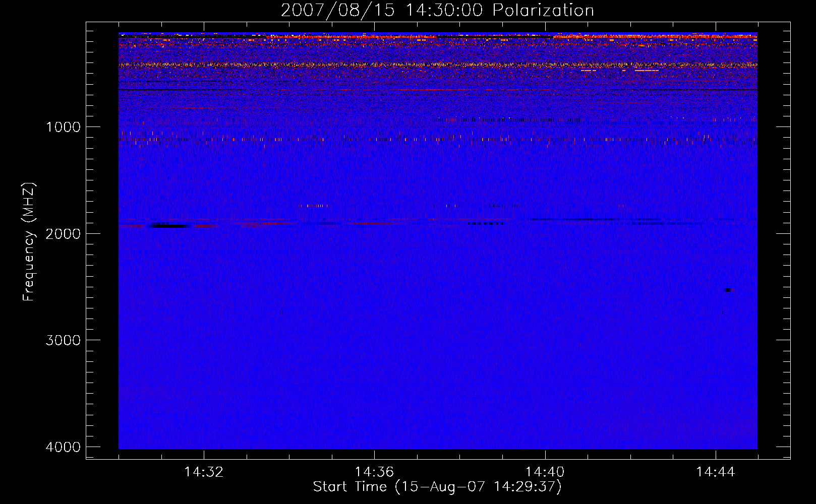This screenshot has height=504, width=816.
Task: Click the dark spot near 2500 MHz at 14:44
Action: pos(728,290)
